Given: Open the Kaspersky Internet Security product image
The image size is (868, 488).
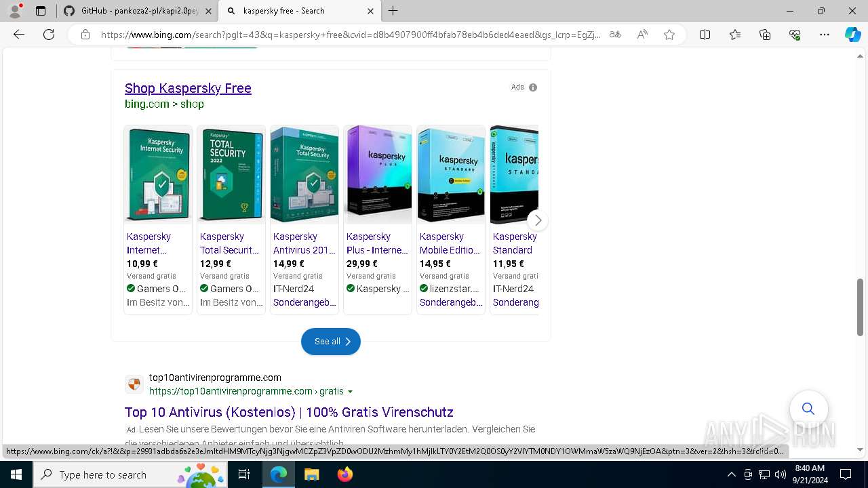Looking at the screenshot, I should (158, 175).
